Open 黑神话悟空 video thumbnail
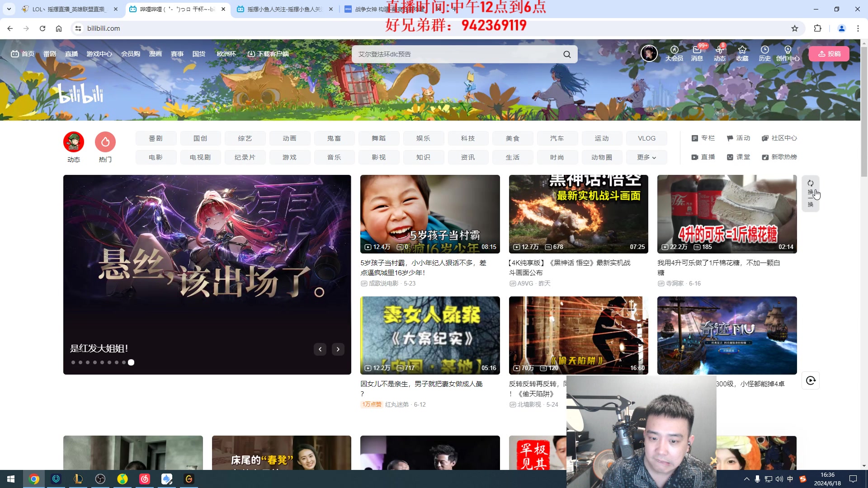The width and height of the screenshot is (868, 488). [x=579, y=214]
